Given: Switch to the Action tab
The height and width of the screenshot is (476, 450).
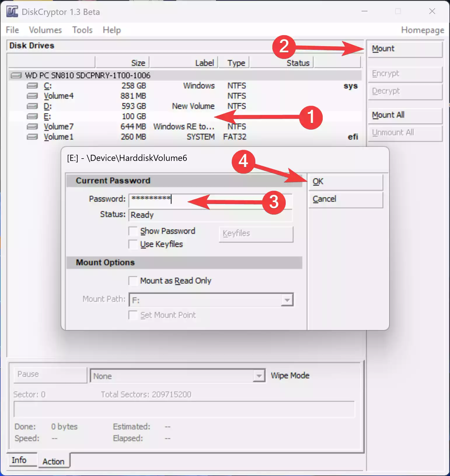Looking at the screenshot, I should click(54, 461).
